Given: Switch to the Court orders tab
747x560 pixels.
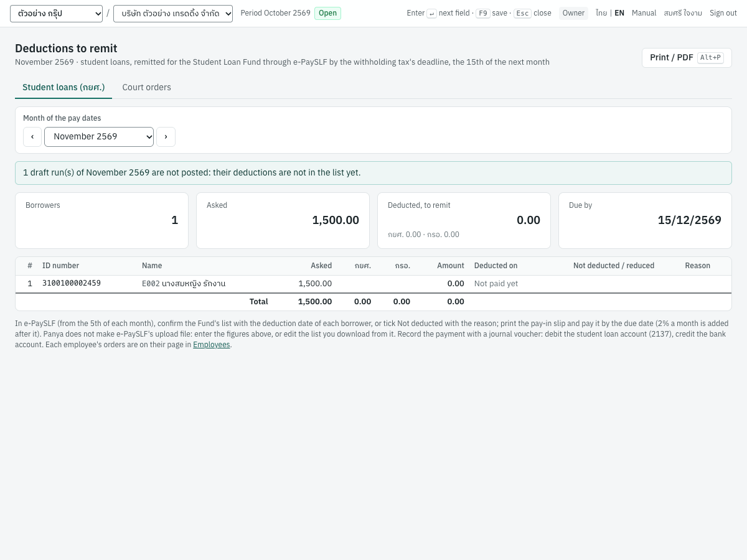Looking at the screenshot, I should pos(147,87).
